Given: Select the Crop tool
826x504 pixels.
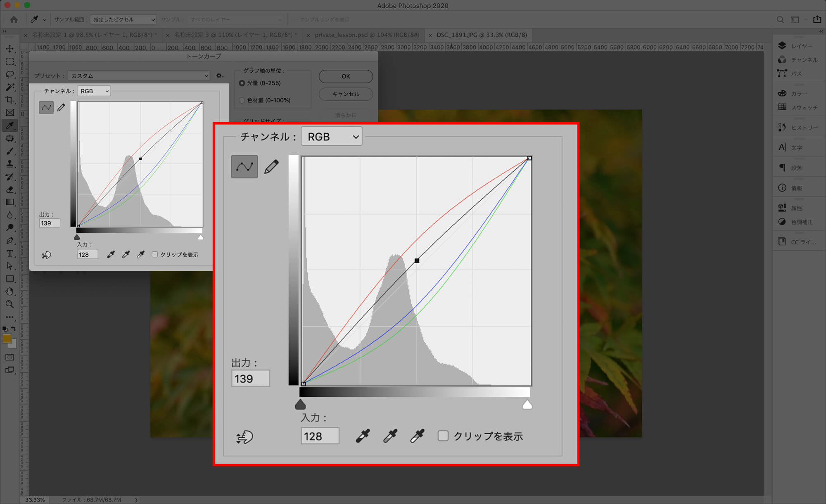Looking at the screenshot, I should coord(10,100).
